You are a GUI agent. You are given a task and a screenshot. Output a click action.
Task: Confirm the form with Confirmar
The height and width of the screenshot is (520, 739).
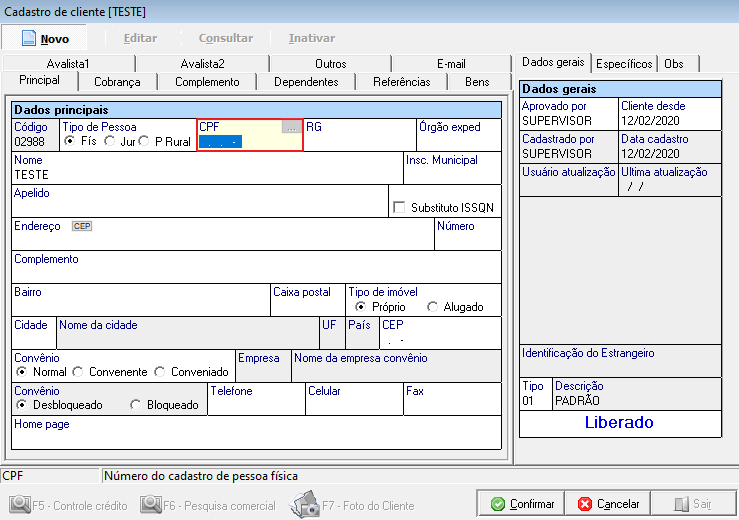521,504
